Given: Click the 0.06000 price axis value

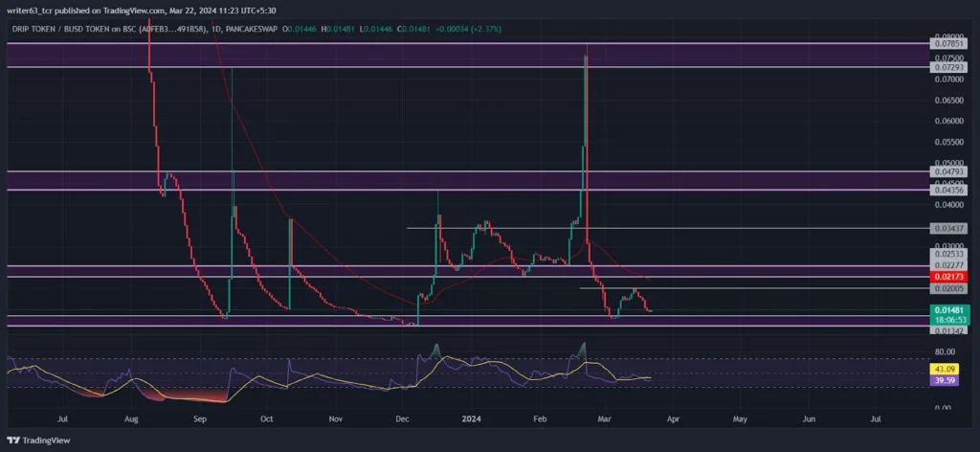Looking at the screenshot, I should coord(948,121).
